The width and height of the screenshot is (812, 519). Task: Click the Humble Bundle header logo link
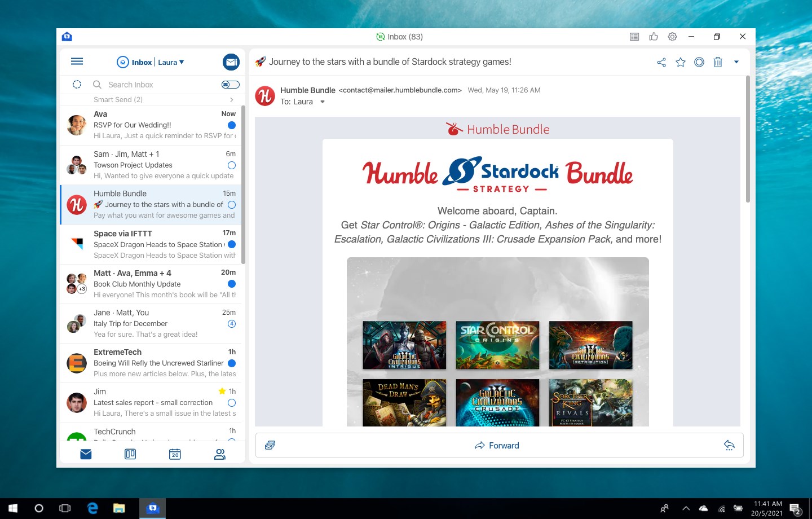(x=497, y=129)
